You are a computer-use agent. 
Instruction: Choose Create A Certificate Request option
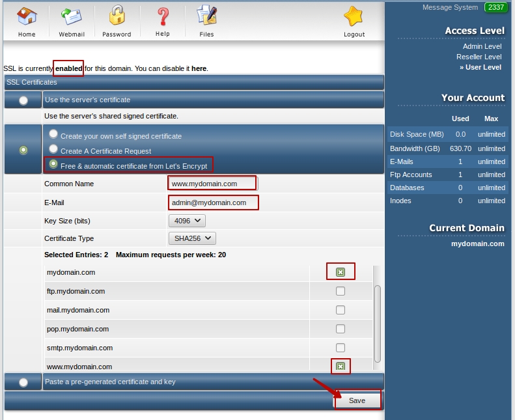click(54, 149)
